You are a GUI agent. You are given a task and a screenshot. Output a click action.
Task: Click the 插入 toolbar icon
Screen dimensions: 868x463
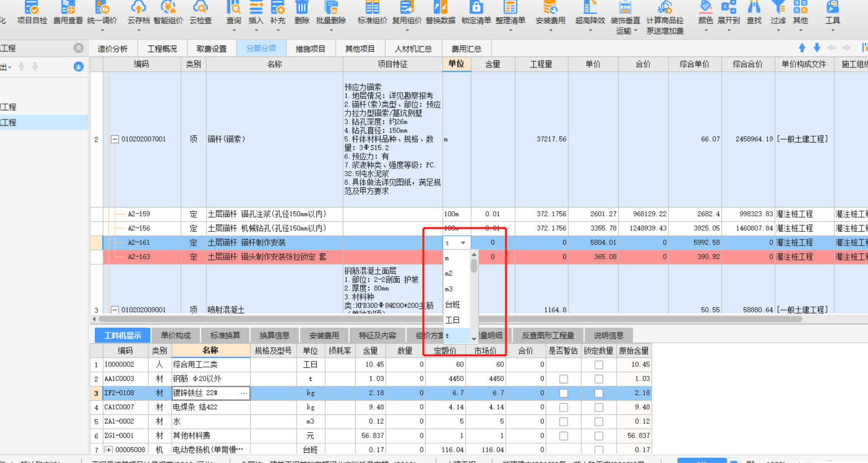pos(256,7)
